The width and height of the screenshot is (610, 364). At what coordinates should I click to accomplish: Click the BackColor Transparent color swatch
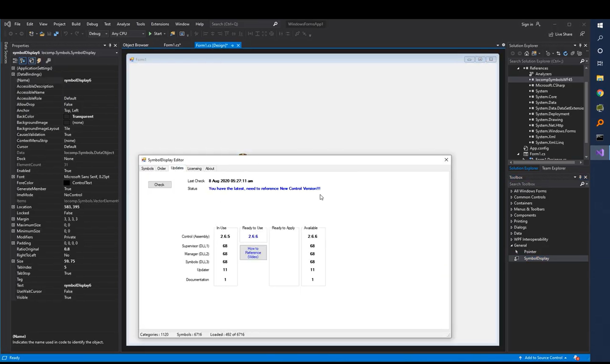tap(67, 117)
